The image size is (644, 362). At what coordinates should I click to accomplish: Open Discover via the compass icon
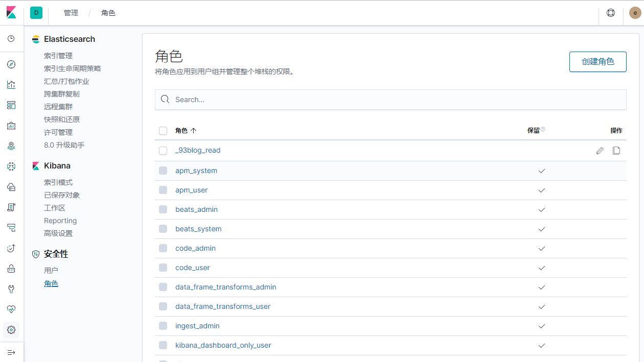pos(11,64)
